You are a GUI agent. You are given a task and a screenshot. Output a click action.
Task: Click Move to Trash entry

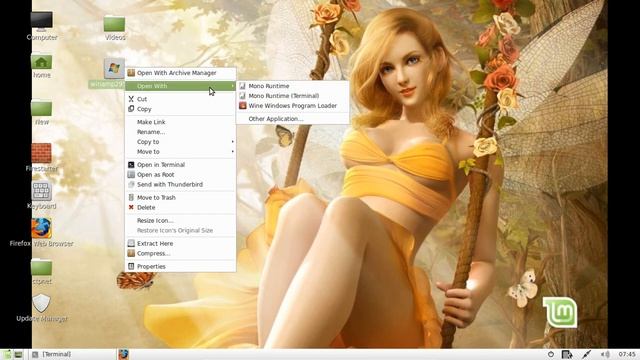point(180,197)
